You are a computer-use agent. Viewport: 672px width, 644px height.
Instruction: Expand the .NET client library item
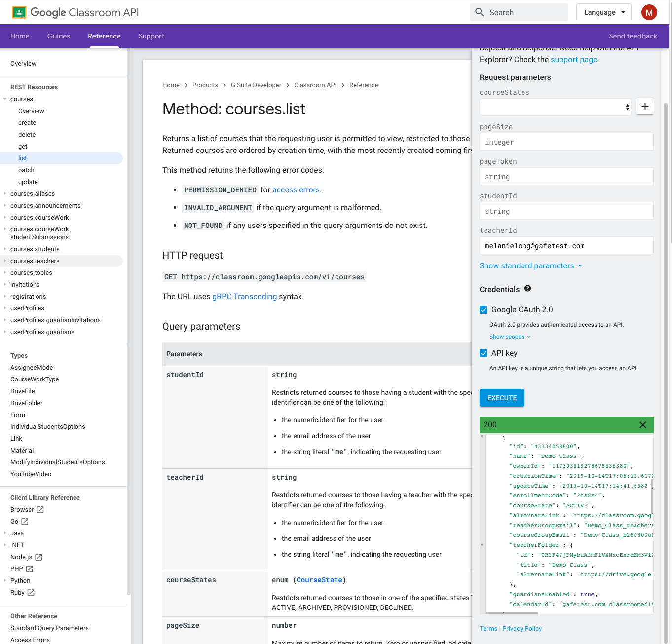(x=5, y=545)
